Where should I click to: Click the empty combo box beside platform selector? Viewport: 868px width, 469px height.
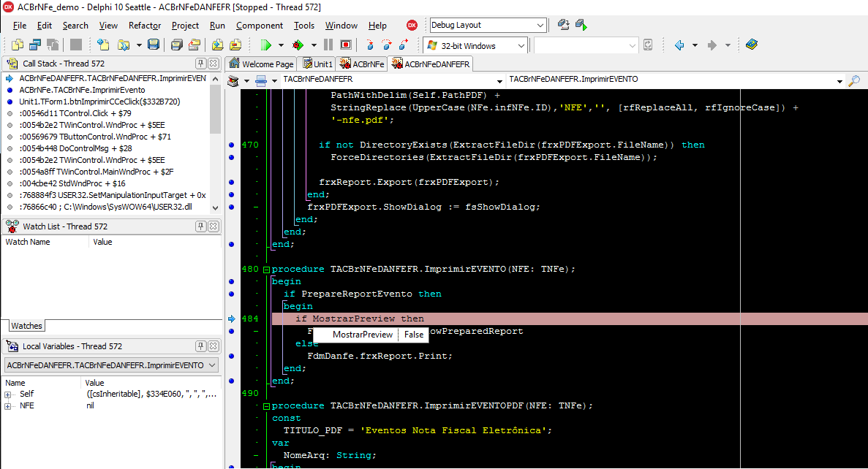[x=586, y=45]
